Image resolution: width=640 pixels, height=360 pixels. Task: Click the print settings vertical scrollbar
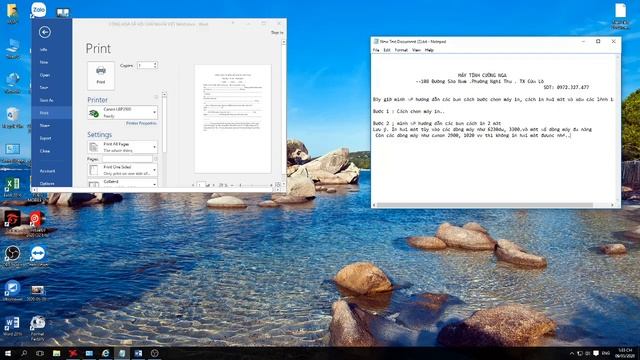tap(164, 124)
